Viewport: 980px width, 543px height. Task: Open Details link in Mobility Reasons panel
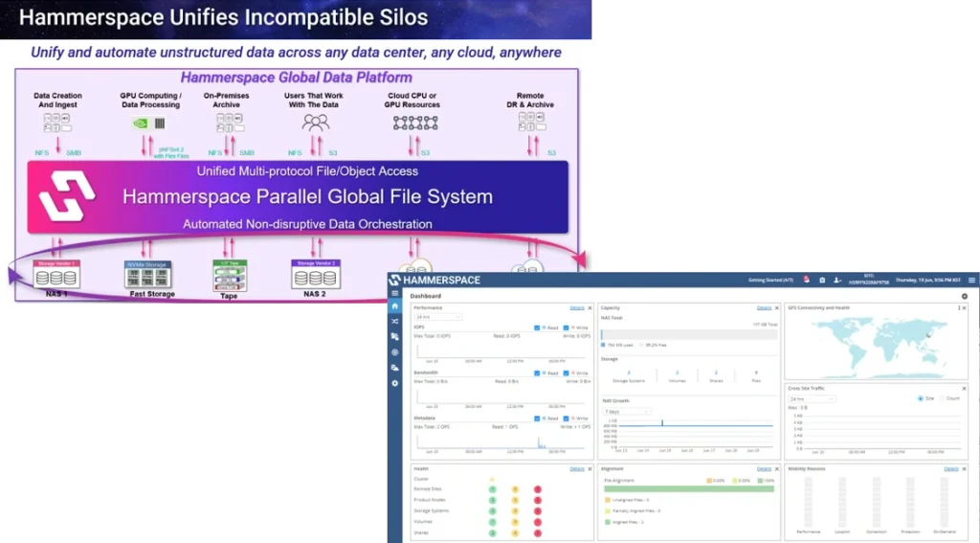(951, 468)
